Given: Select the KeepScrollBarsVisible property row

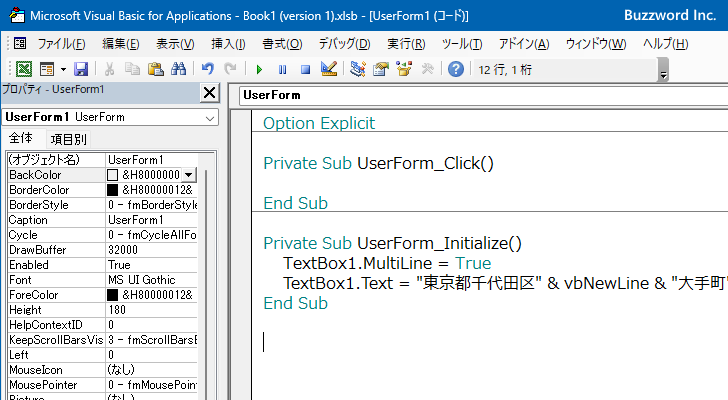Looking at the screenshot, I should tap(103, 340).
